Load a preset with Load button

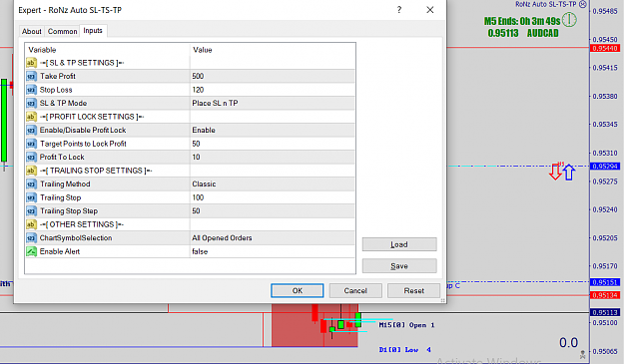[x=399, y=244]
